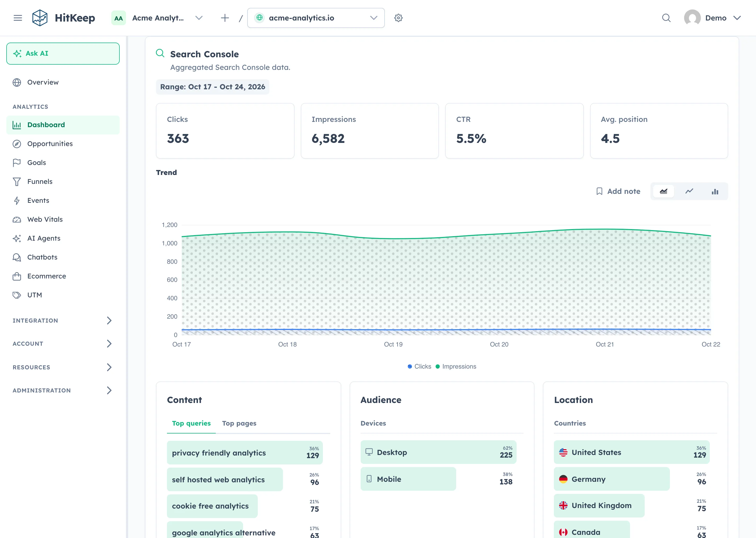Go to Ecommerce analytics
Image resolution: width=756 pixels, height=538 pixels.
point(63,276)
